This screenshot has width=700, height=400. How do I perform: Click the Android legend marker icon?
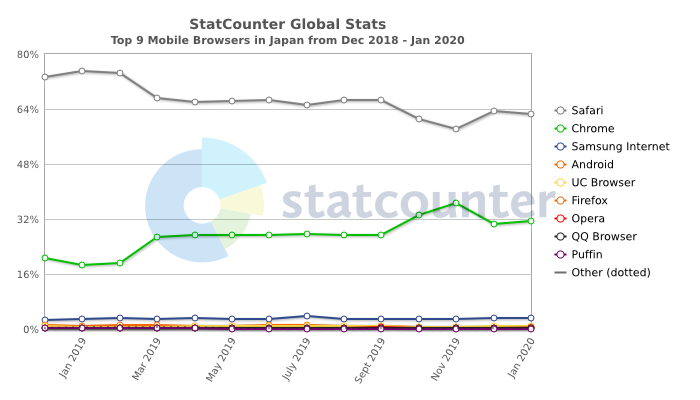point(560,164)
